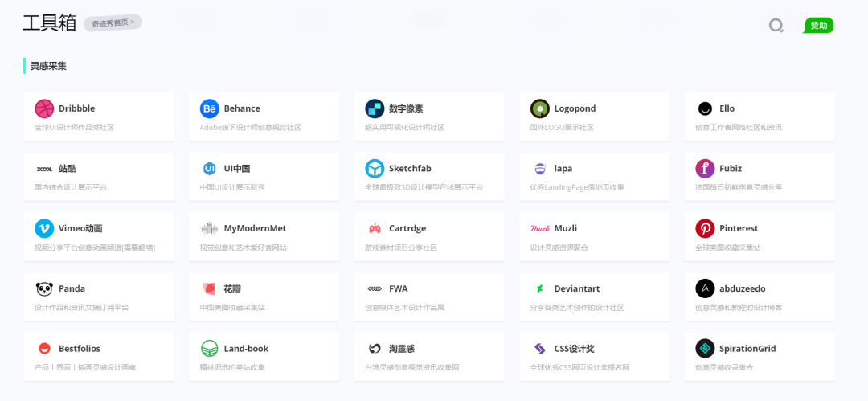Click the Dribbble basketball logo icon
The height and width of the screenshot is (401, 868).
point(44,108)
